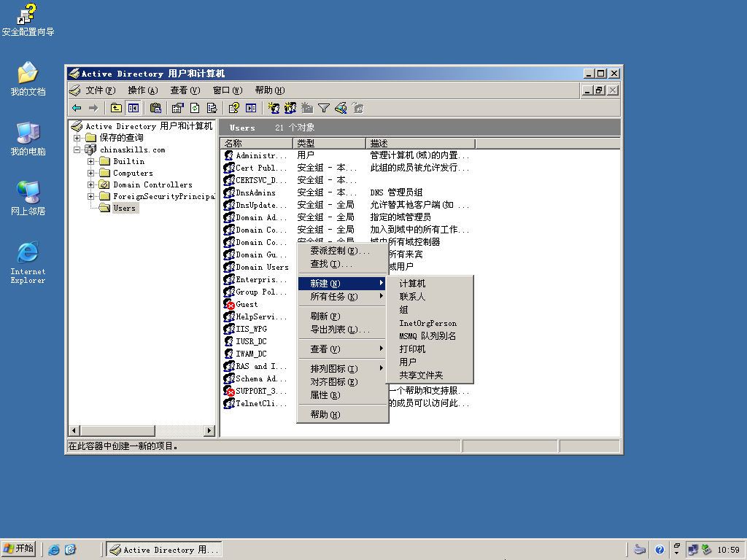This screenshot has width=747, height=560.
Task: Select 共享文件夹 in the 新建 submenu
Action: pyautogui.click(x=430, y=376)
